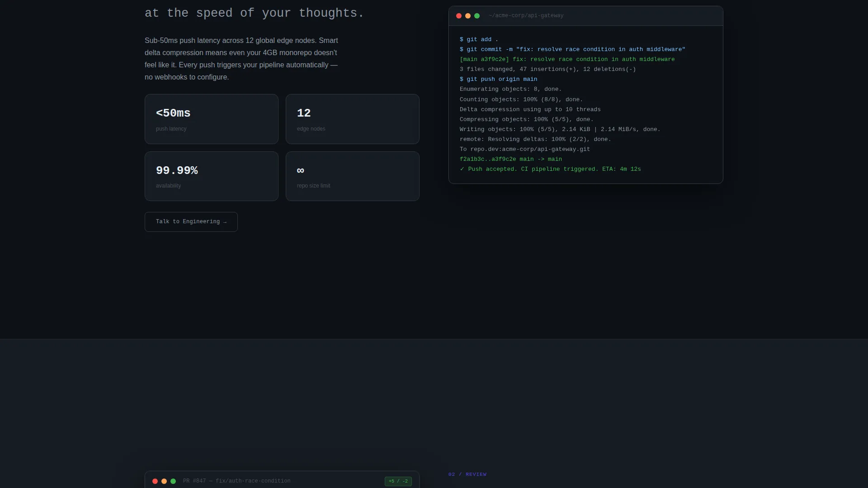Image resolution: width=868 pixels, height=488 pixels.
Task: Click the yellow dot in api-gateway terminal
Action: 468,16
